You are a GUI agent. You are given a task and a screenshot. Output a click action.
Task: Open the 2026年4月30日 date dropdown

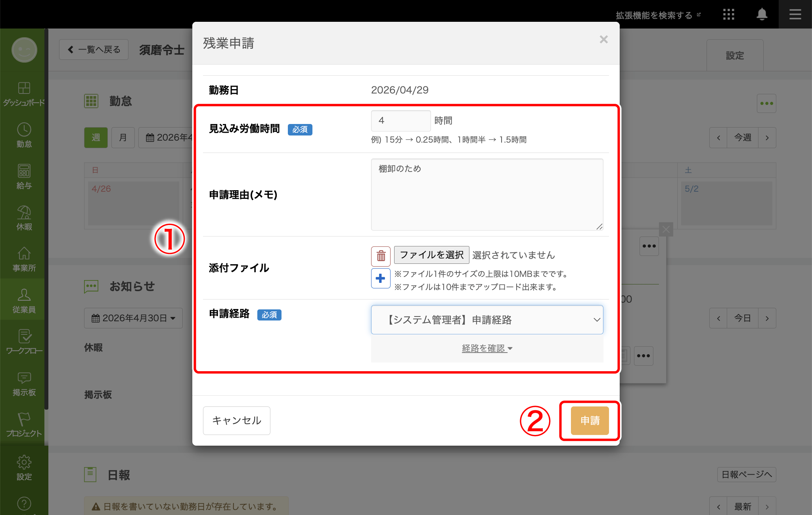tap(133, 318)
